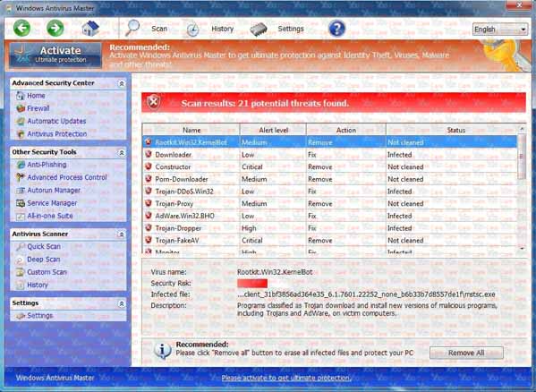
Task: Click the Autorun Manager icon
Action: tap(21, 191)
